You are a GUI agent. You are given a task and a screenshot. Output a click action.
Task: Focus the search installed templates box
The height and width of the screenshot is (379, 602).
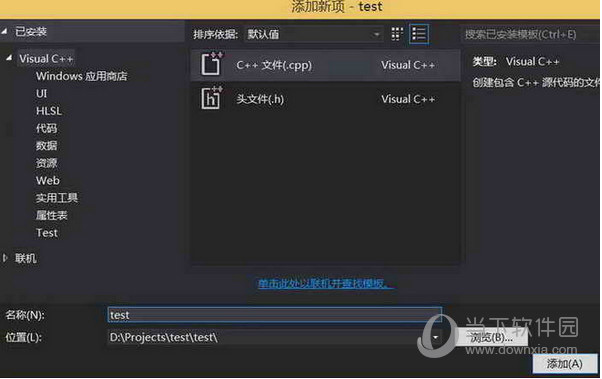tap(531, 34)
